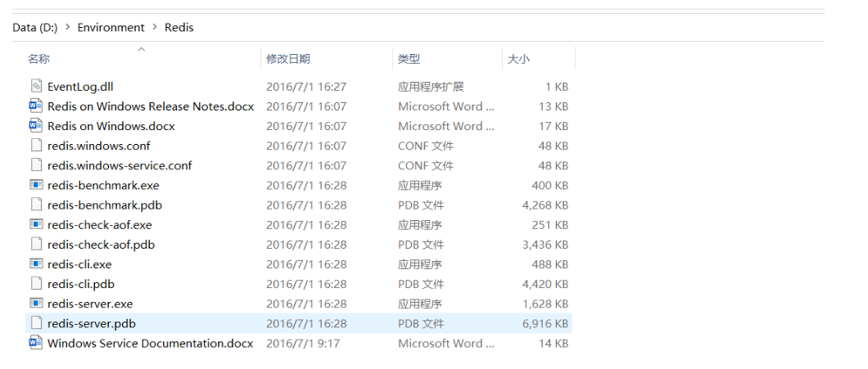Click the EventLog.dll file icon
Viewport: 868px width, 369px height.
pyautogui.click(x=36, y=86)
